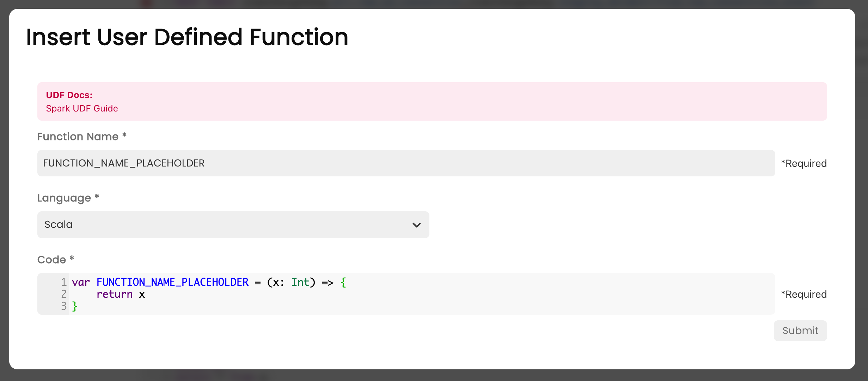868x381 pixels.
Task: Click line number 2 in code gutter
Action: click(x=64, y=294)
